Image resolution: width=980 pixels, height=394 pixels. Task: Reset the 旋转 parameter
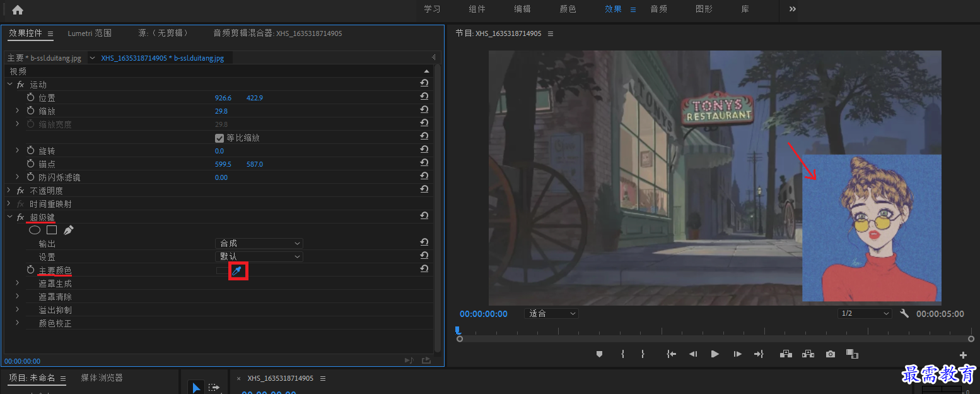click(424, 150)
